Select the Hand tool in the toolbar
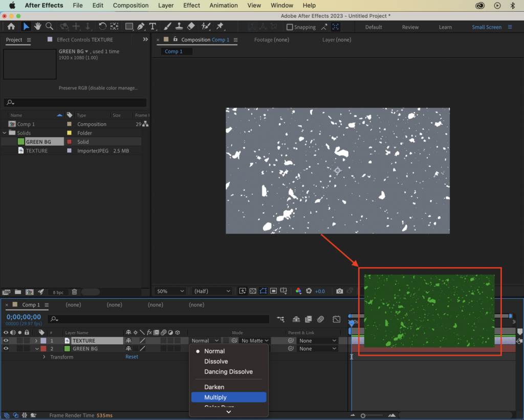Viewport: 524px width, 420px height. (x=37, y=26)
